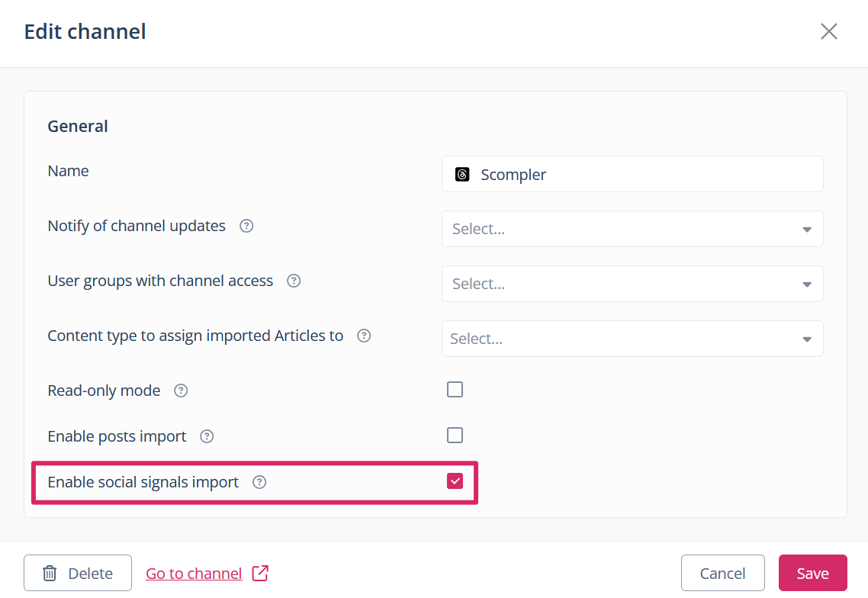Uncheck Enable social signals import
Image resolution: width=868 pixels, height=598 pixels.
455,481
